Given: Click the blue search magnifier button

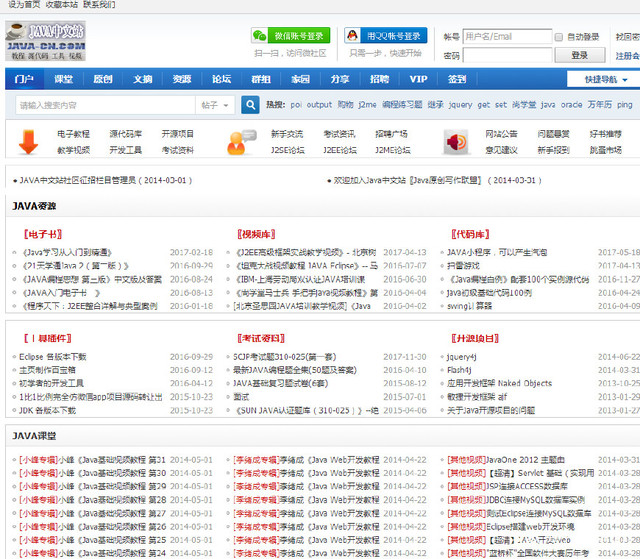Looking at the screenshot, I should 250,105.
